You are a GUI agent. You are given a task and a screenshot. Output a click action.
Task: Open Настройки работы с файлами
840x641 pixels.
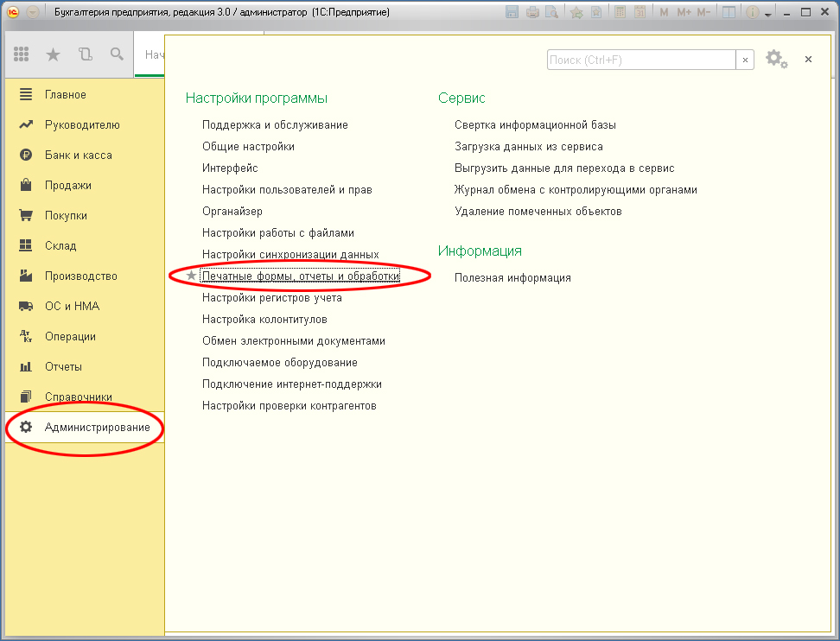point(278,233)
